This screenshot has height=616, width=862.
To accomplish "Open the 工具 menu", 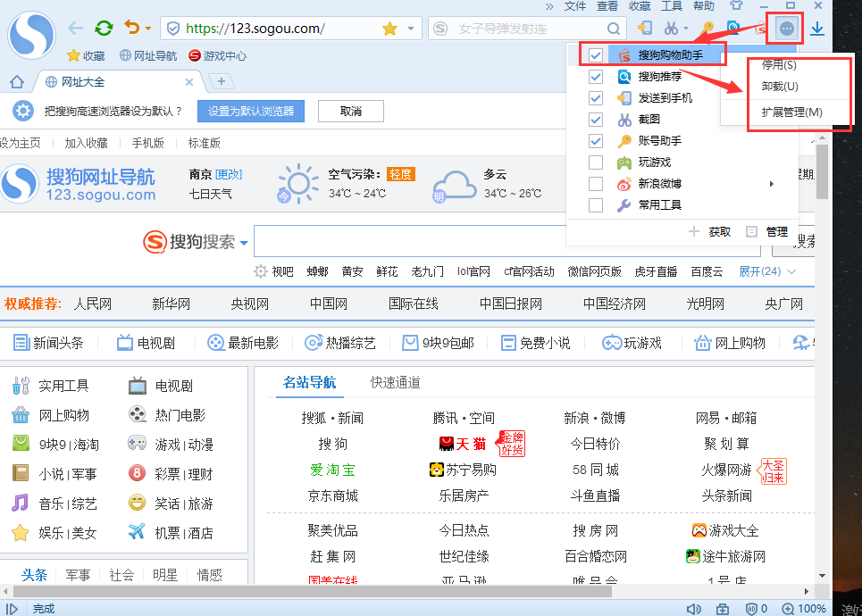I will point(672,6).
